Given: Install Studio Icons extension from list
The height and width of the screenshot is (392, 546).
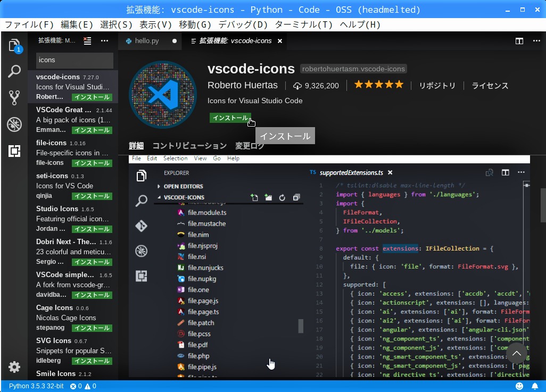Looking at the screenshot, I should point(92,229).
